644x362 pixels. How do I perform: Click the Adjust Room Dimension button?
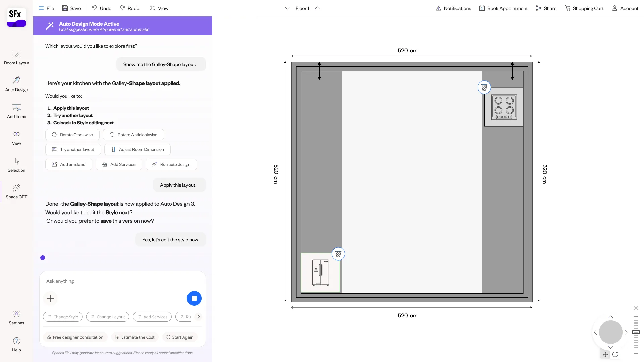pyautogui.click(x=138, y=149)
